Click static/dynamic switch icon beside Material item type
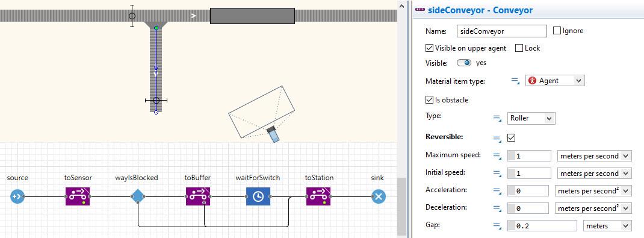644x238 pixels. click(x=515, y=81)
